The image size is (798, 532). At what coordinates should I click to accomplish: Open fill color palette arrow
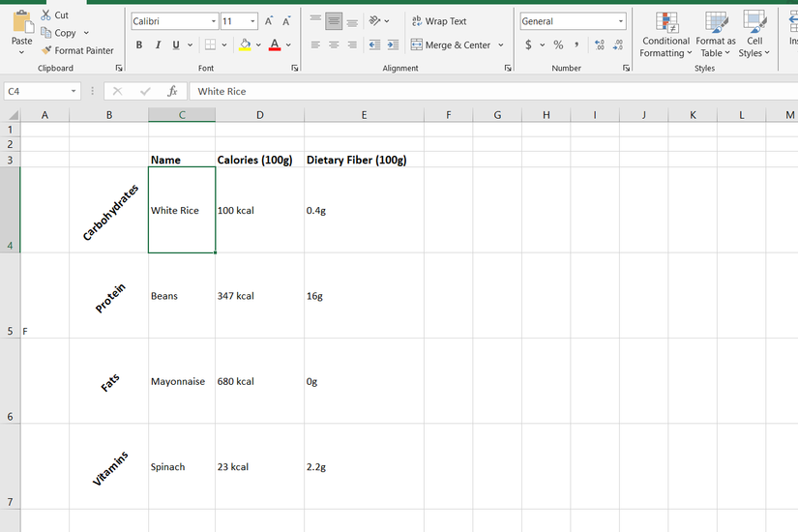258,44
